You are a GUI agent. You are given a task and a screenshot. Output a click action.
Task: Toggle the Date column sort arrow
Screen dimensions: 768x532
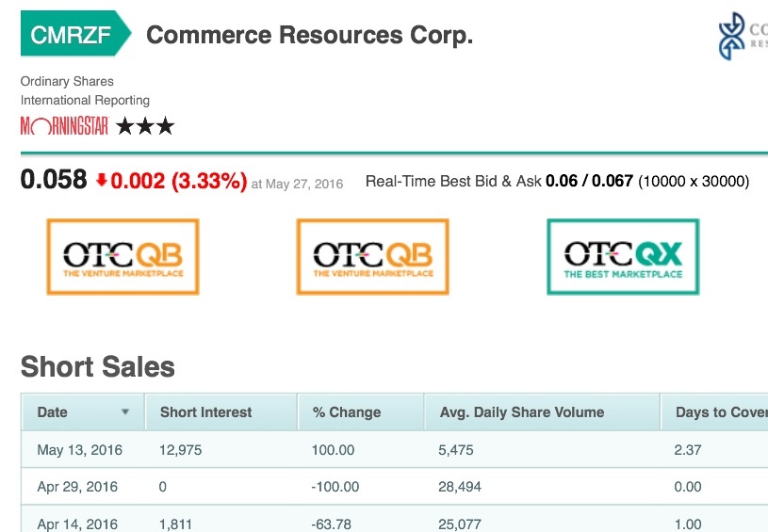(x=125, y=412)
